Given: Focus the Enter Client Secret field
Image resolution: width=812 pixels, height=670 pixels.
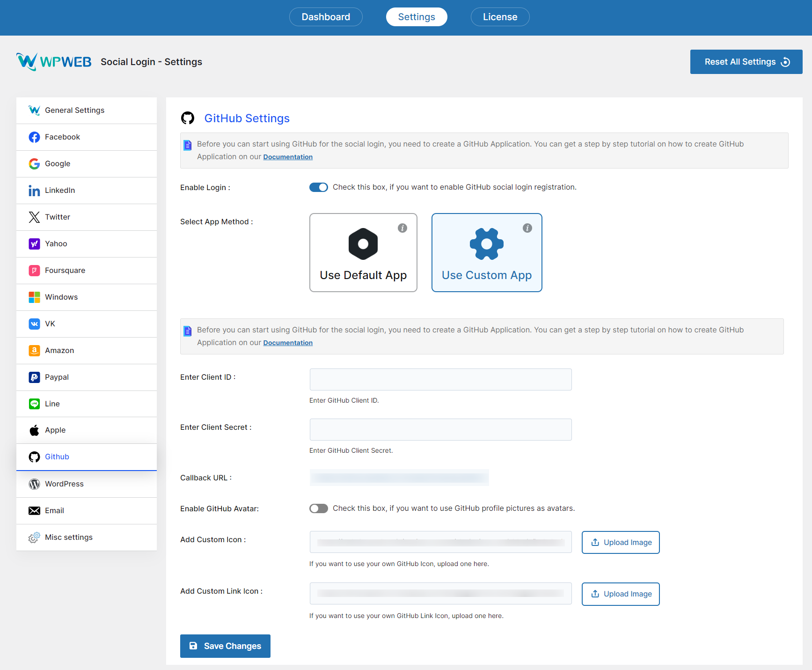Looking at the screenshot, I should click(x=441, y=429).
